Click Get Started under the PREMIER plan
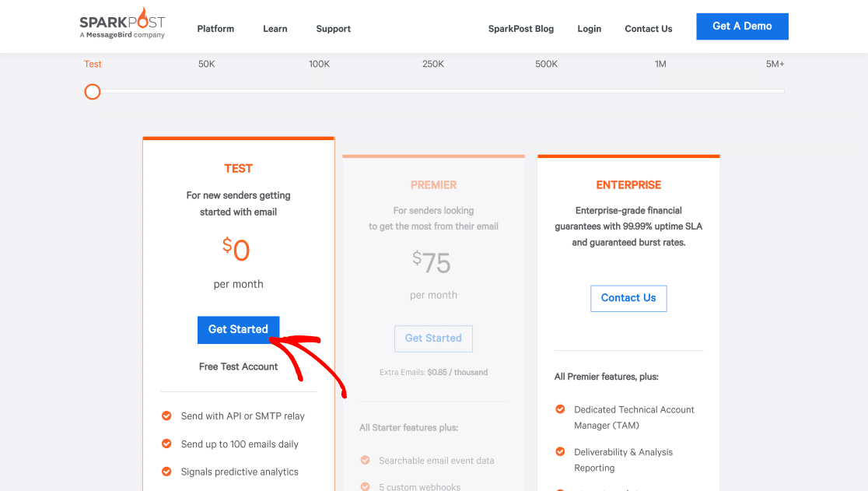This screenshot has height=491, width=868. click(433, 338)
